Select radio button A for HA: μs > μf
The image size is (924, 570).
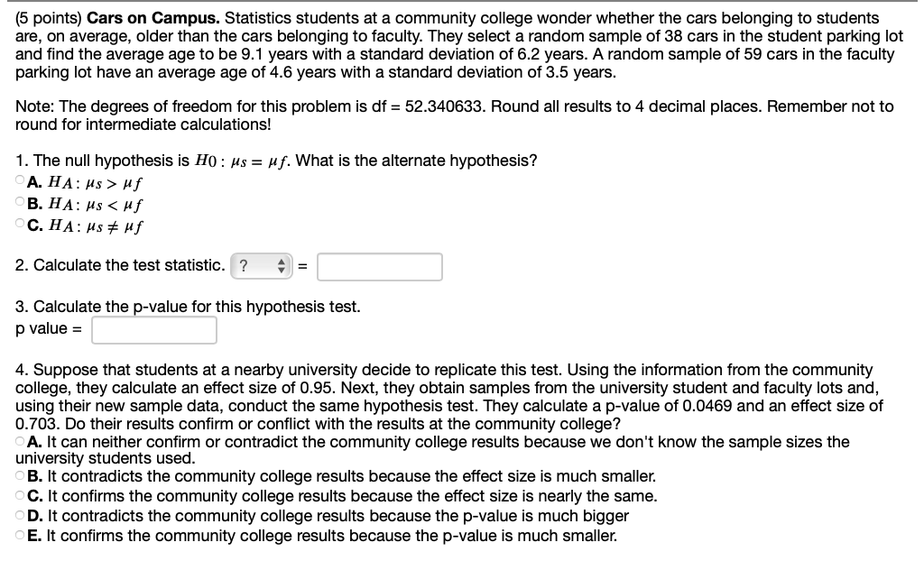pyautogui.click(x=21, y=180)
